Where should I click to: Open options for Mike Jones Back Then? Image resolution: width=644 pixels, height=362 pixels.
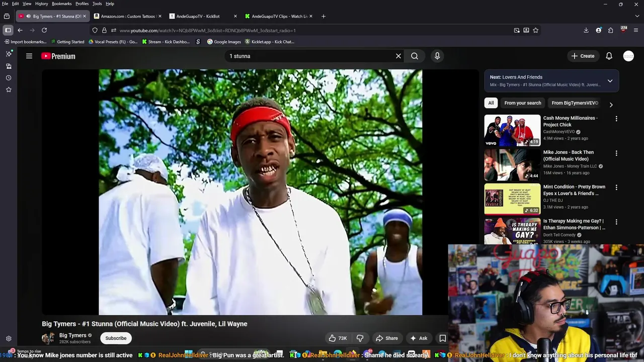pyautogui.click(x=616, y=153)
